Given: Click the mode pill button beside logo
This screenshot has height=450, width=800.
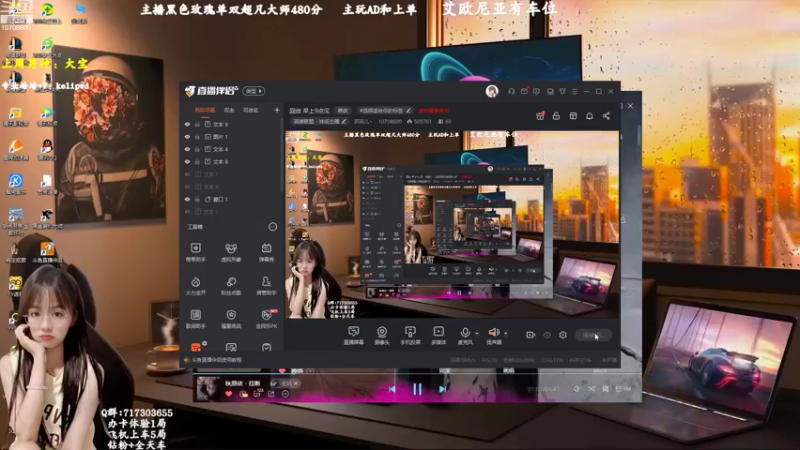Looking at the screenshot, I should click(x=254, y=91).
